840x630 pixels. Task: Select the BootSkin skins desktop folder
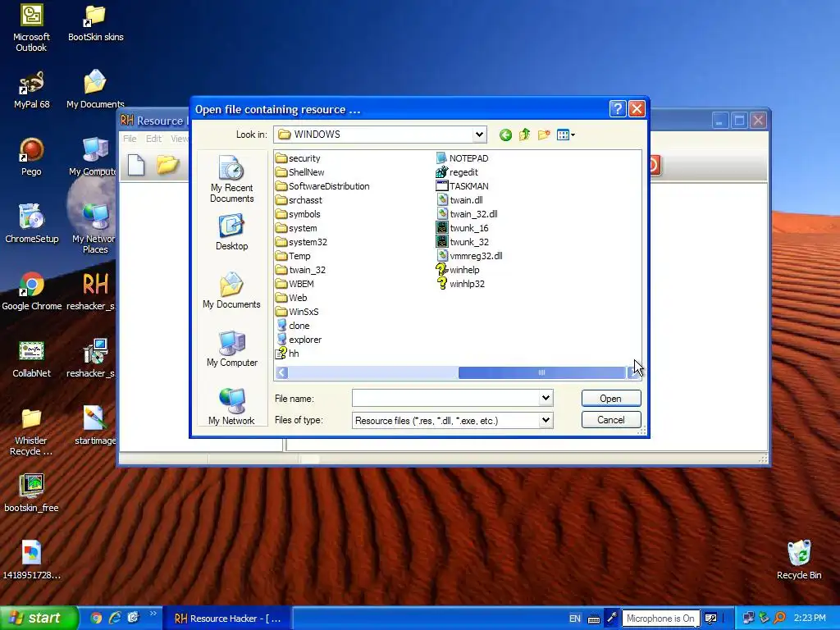(95, 24)
